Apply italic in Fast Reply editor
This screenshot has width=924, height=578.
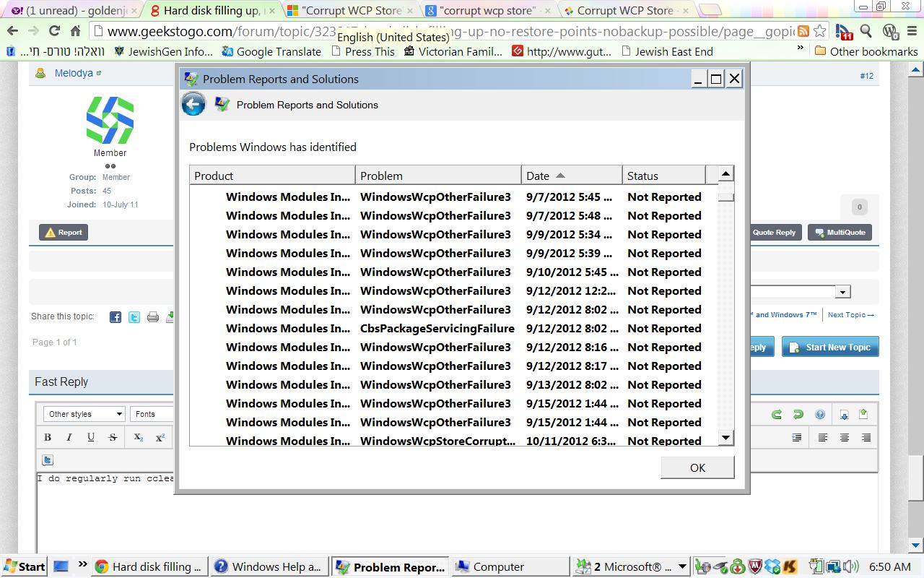[69, 437]
